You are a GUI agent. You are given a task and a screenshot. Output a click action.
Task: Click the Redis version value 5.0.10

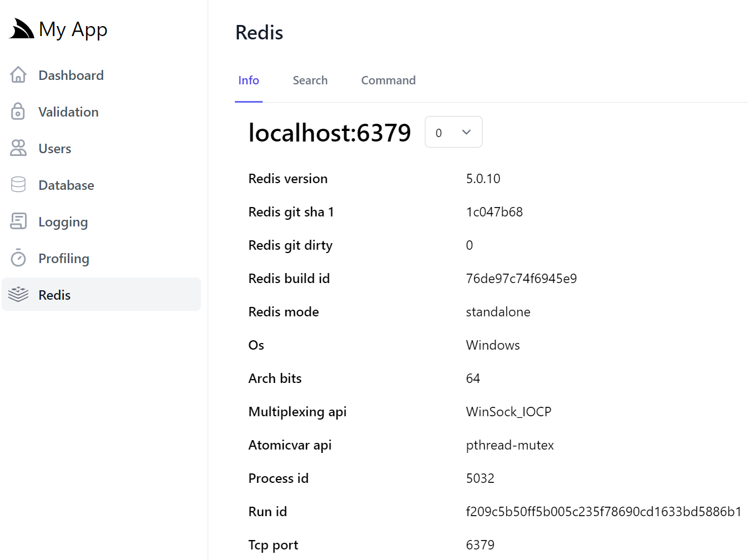pos(483,179)
